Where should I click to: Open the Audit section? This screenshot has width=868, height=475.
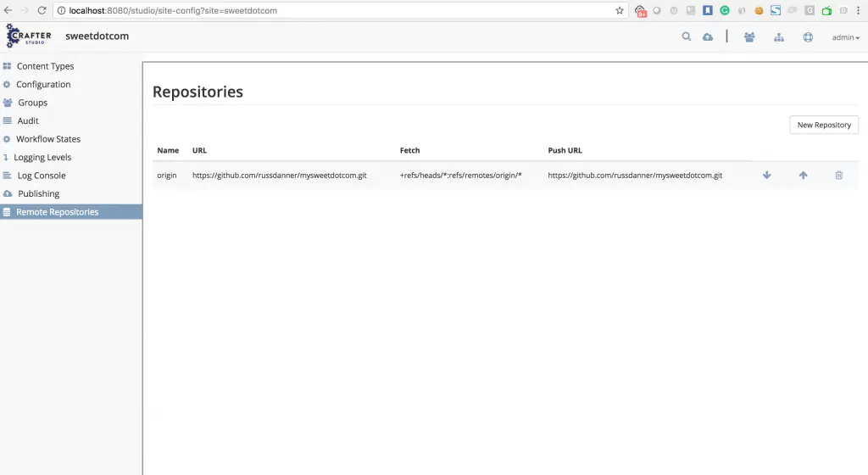[28, 121]
